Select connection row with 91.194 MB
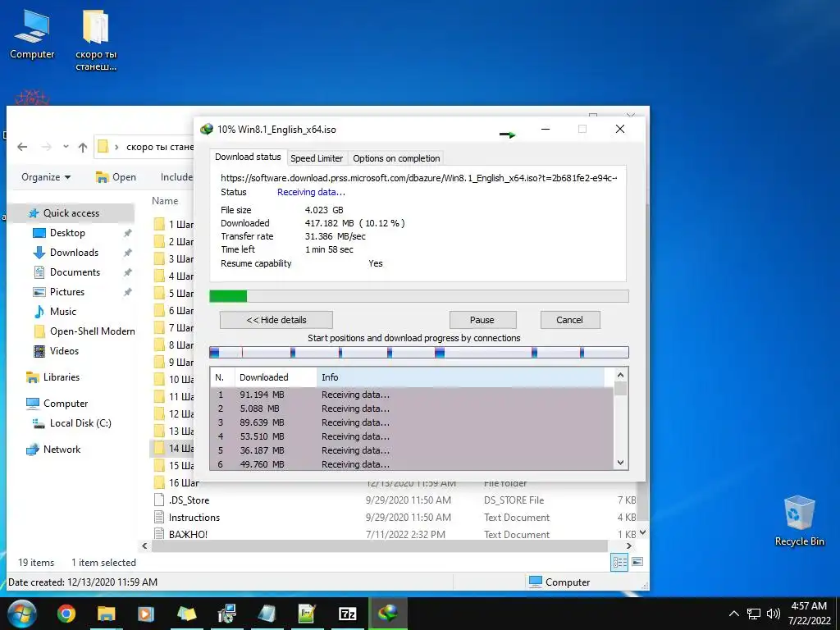 pos(412,395)
